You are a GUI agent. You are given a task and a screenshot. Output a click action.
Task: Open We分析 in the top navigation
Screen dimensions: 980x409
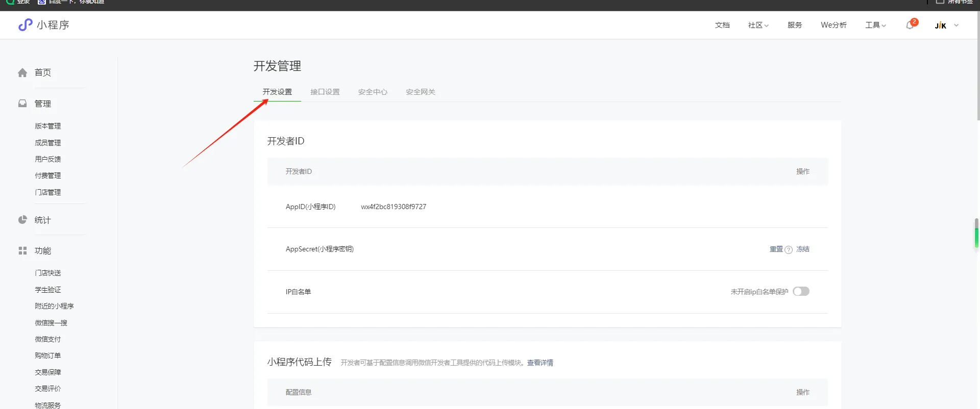(834, 25)
